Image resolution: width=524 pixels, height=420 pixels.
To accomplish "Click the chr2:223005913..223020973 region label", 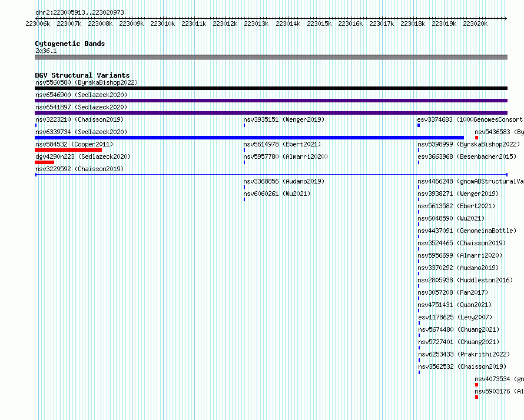I will 79,12.
